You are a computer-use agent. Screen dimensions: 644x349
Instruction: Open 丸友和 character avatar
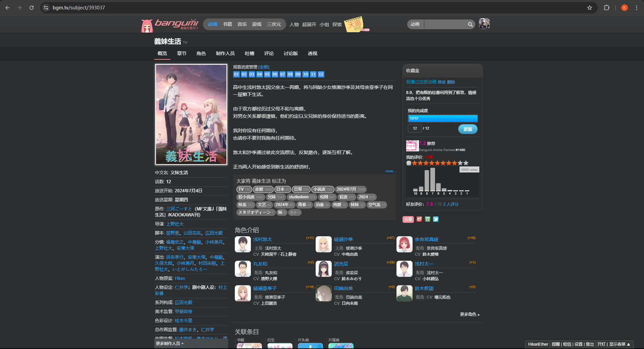click(x=243, y=269)
